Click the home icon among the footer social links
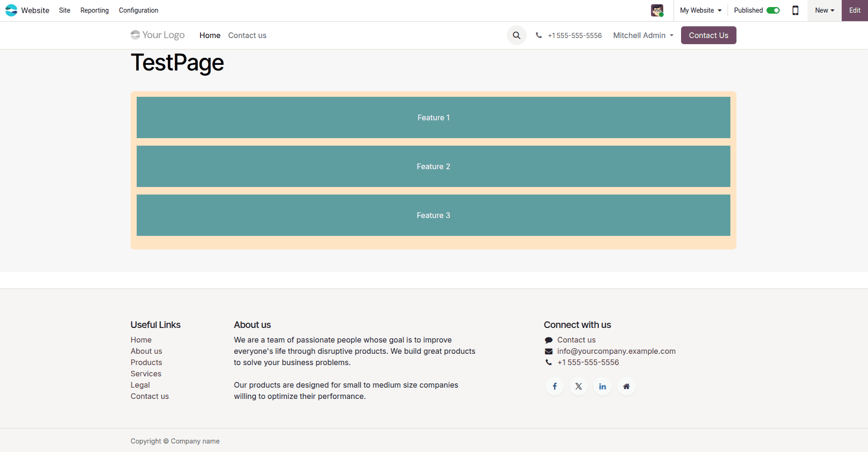 (626, 386)
